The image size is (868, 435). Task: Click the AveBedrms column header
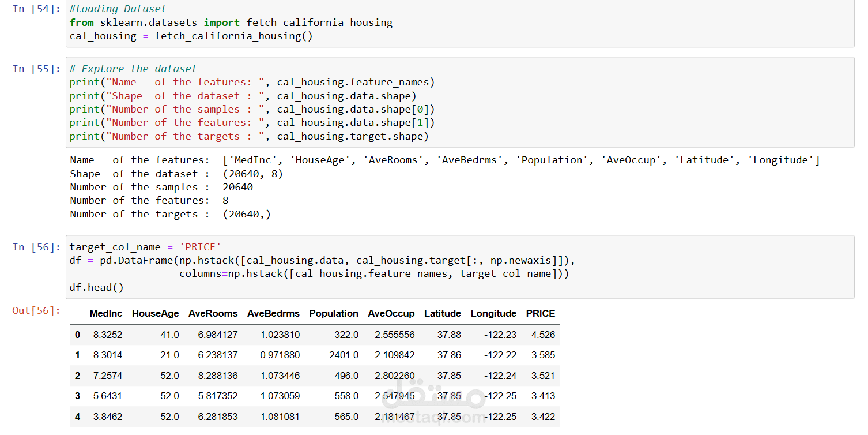(x=273, y=314)
